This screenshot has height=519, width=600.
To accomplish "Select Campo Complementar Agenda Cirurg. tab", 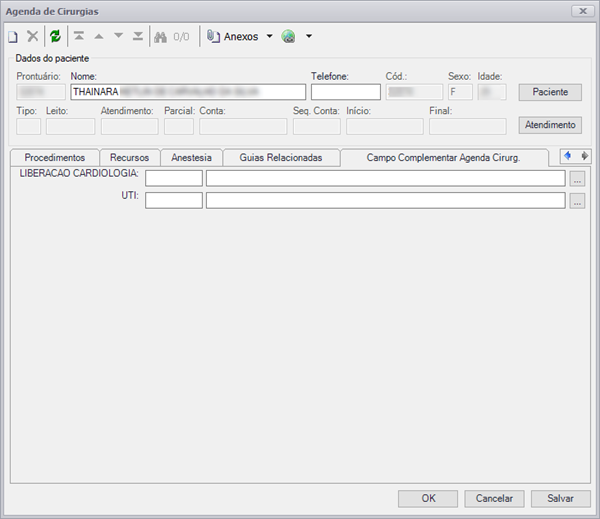I will coord(443,158).
